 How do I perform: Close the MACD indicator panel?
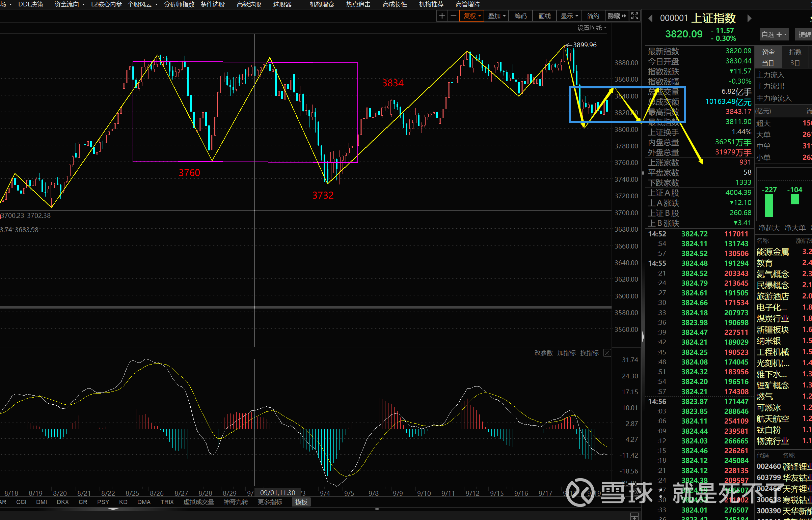(607, 353)
